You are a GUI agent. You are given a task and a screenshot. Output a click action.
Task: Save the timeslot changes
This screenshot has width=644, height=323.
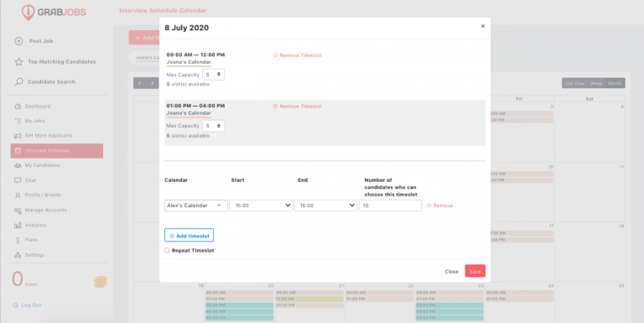click(x=475, y=271)
